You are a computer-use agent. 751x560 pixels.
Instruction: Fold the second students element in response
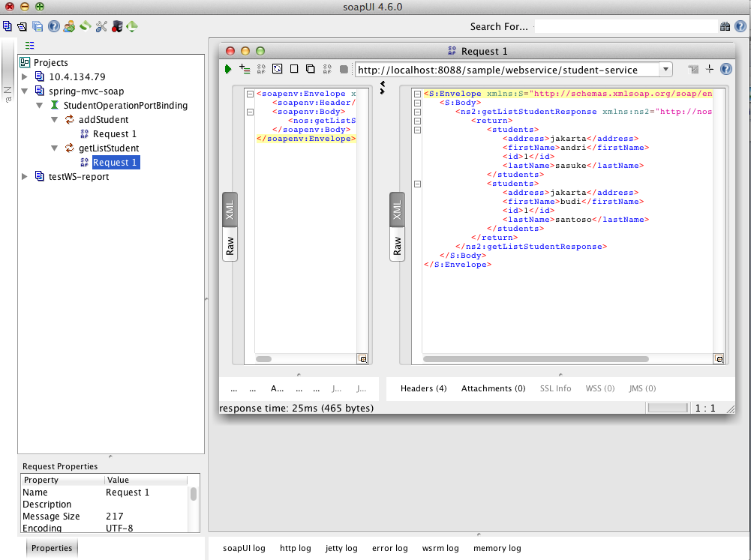coord(418,184)
